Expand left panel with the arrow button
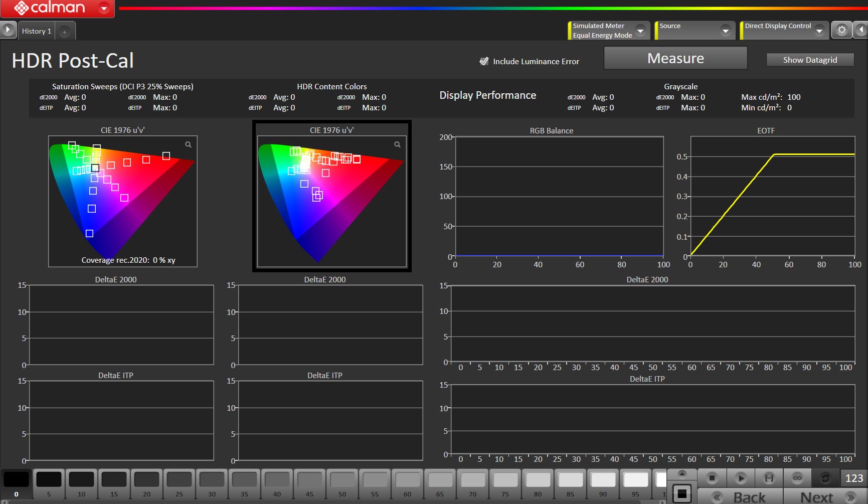 8,30
